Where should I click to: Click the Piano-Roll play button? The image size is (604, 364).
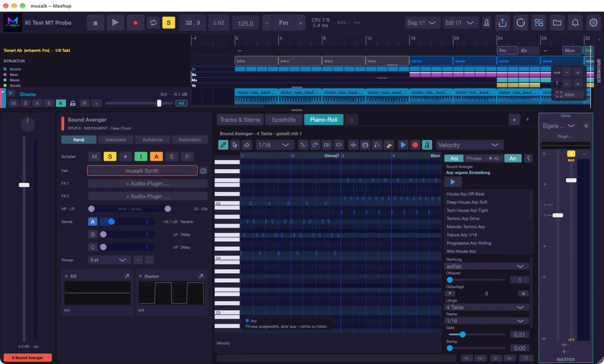click(x=403, y=145)
